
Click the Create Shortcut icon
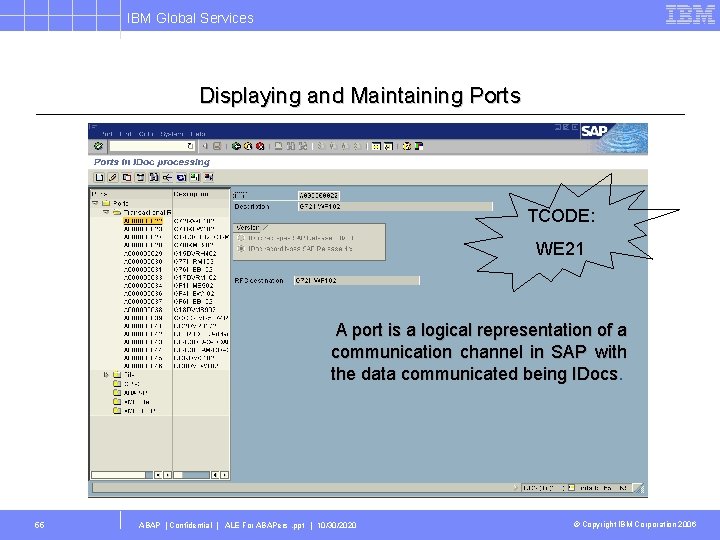click(388, 146)
